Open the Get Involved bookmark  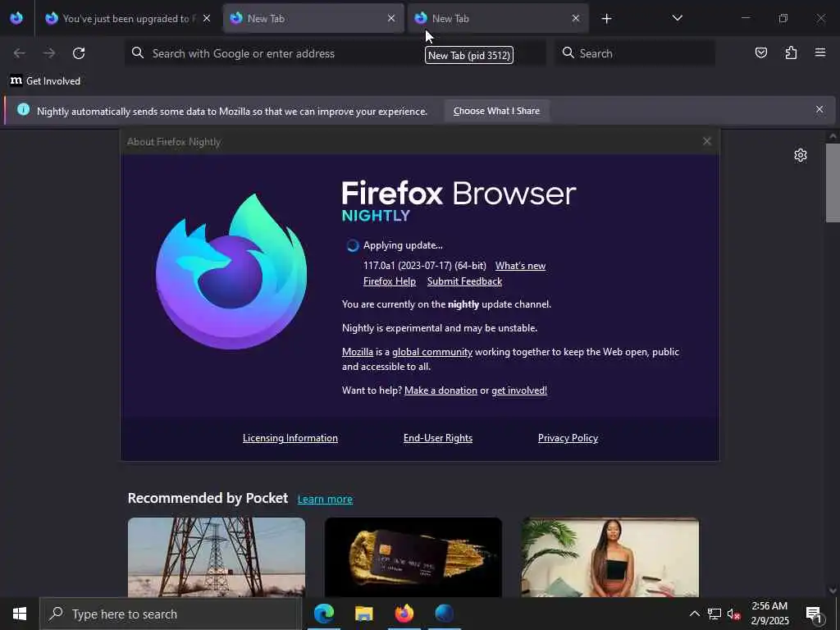(x=45, y=81)
